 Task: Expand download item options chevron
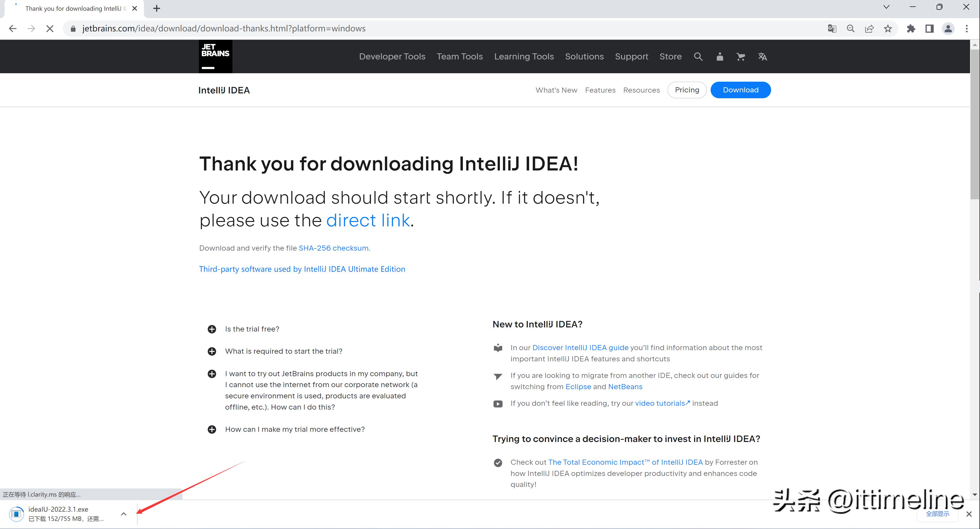(124, 514)
